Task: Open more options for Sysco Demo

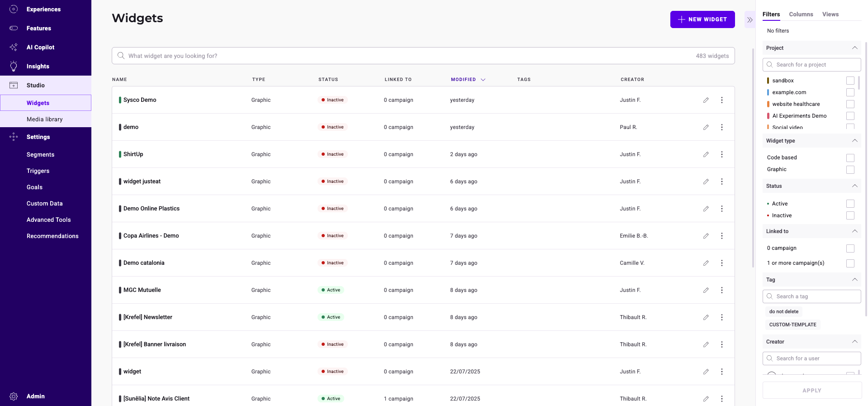Action: coord(722,100)
